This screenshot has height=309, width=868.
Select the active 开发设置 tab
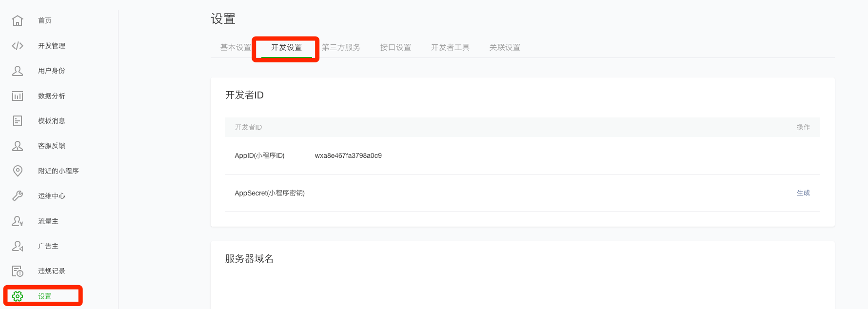[287, 47]
